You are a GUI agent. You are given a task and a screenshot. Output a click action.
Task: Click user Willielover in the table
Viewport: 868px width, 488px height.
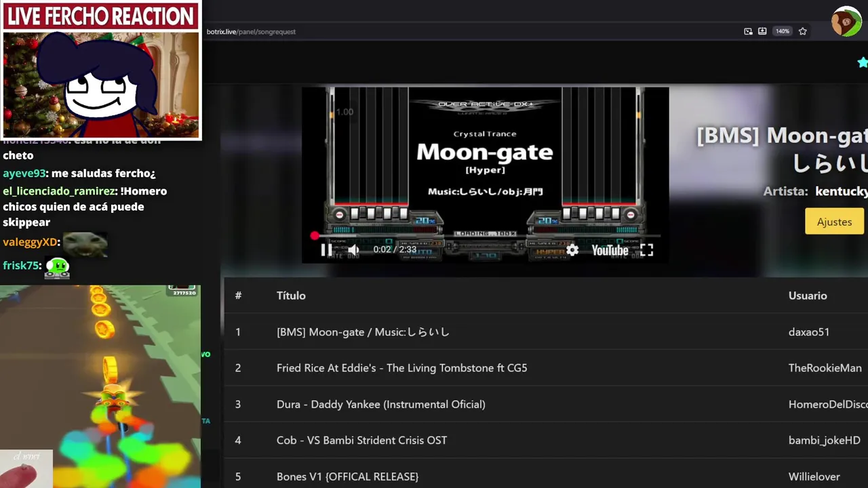814,477
